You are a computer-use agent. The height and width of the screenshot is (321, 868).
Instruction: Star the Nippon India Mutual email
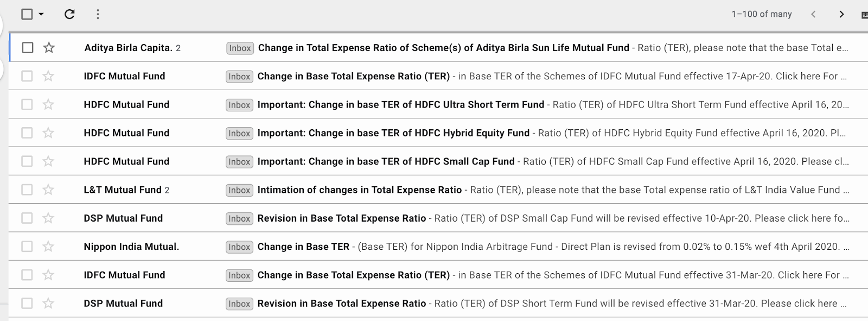click(x=48, y=247)
